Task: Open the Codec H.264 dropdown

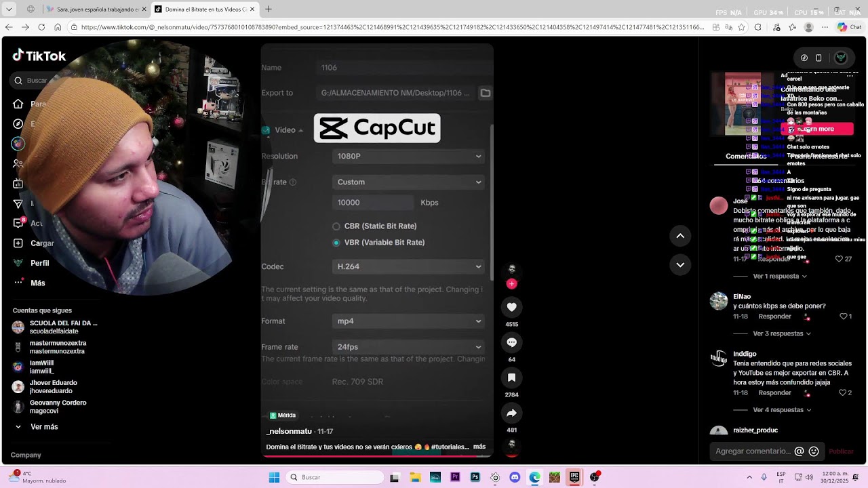Action: 409,267
